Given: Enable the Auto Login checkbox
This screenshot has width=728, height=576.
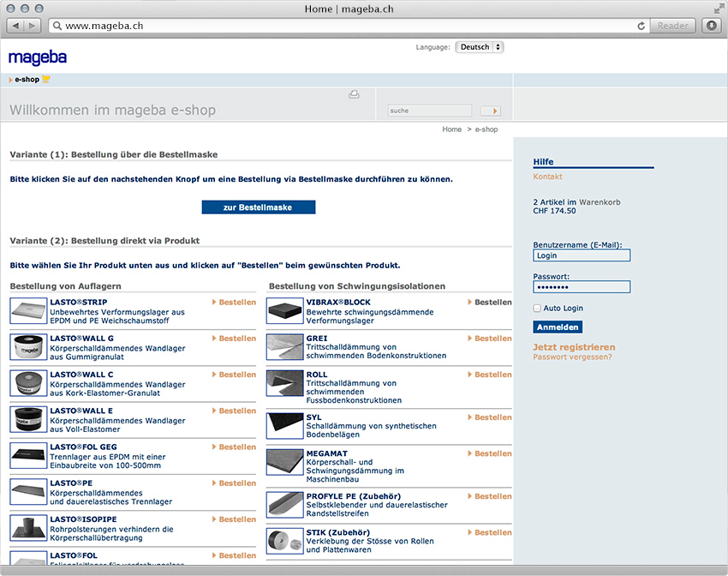Looking at the screenshot, I should [x=537, y=308].
